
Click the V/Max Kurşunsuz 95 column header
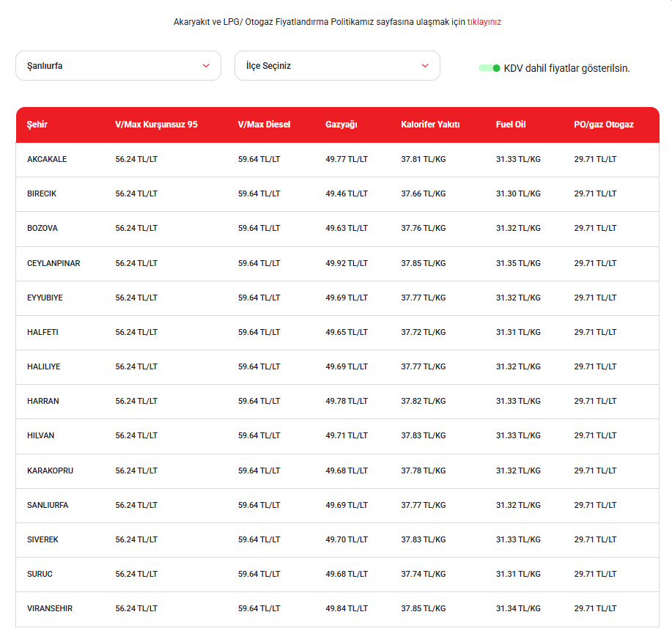tap(156, 125)
